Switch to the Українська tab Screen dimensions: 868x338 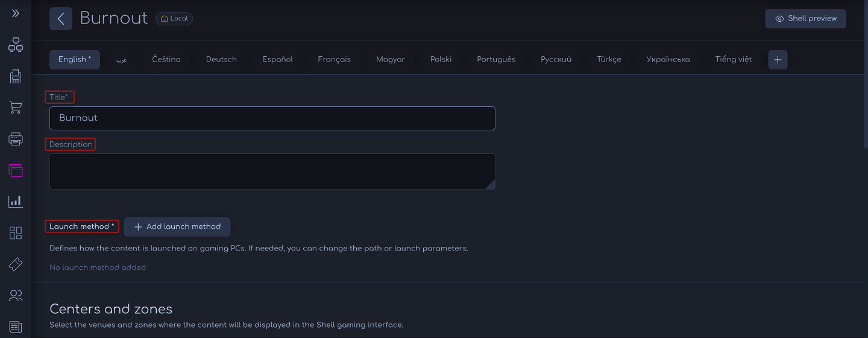click(668, 60)
